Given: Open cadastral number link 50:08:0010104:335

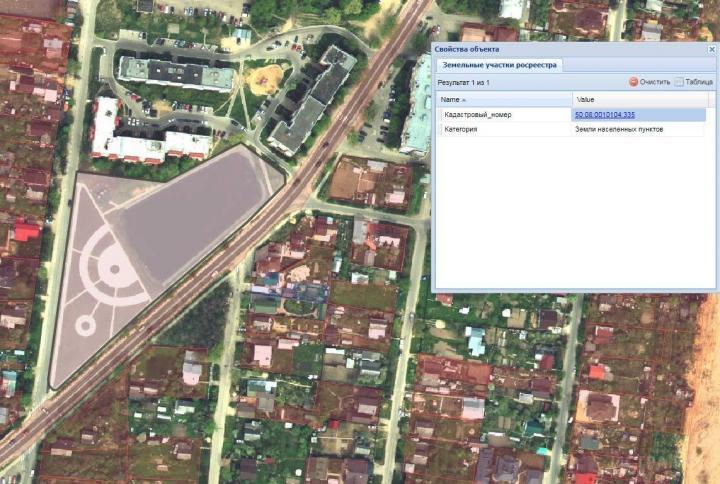Looking at the screenshot, I should click(604, 115).
